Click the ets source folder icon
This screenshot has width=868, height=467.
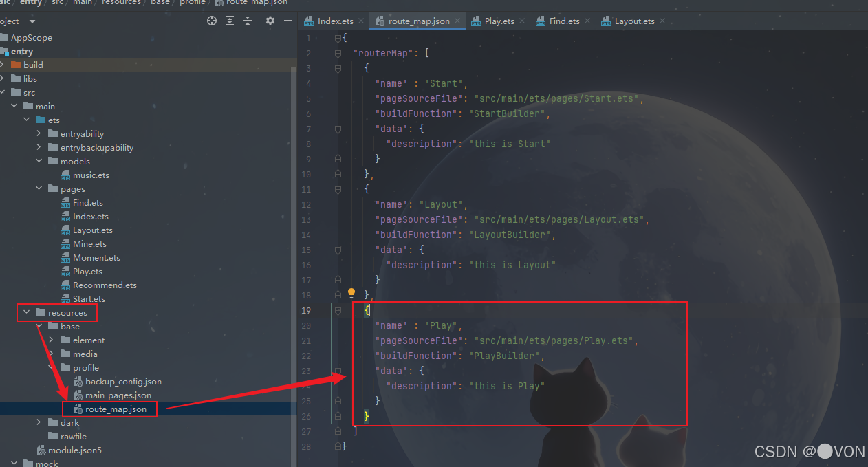point(41,120)
